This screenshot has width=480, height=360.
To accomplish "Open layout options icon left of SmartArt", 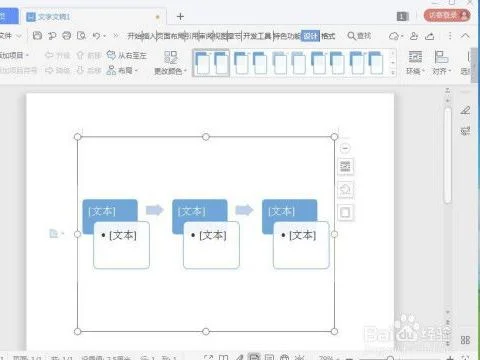I will 56,234.
